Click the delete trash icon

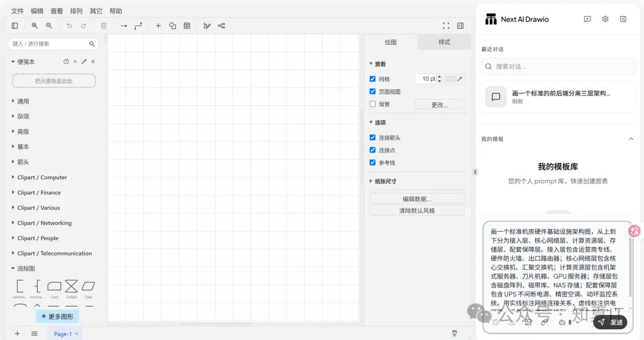click(104, 26)
